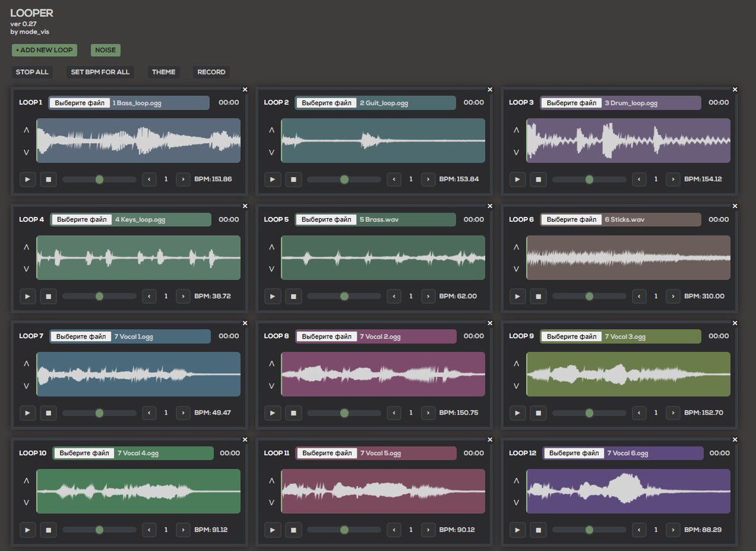Close the Loop 3 panel
756x551 pixels.
(x=735, y=90)
